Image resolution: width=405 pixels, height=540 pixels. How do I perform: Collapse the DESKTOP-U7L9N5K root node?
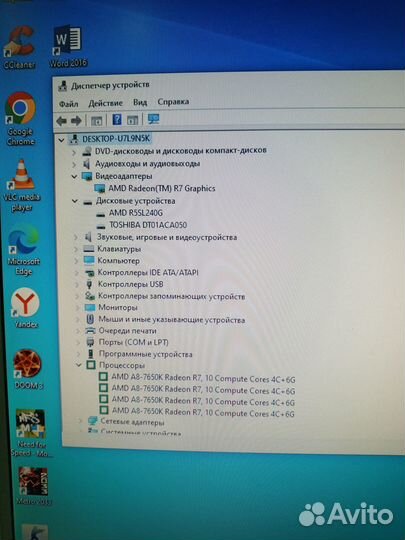pos(61,140)
